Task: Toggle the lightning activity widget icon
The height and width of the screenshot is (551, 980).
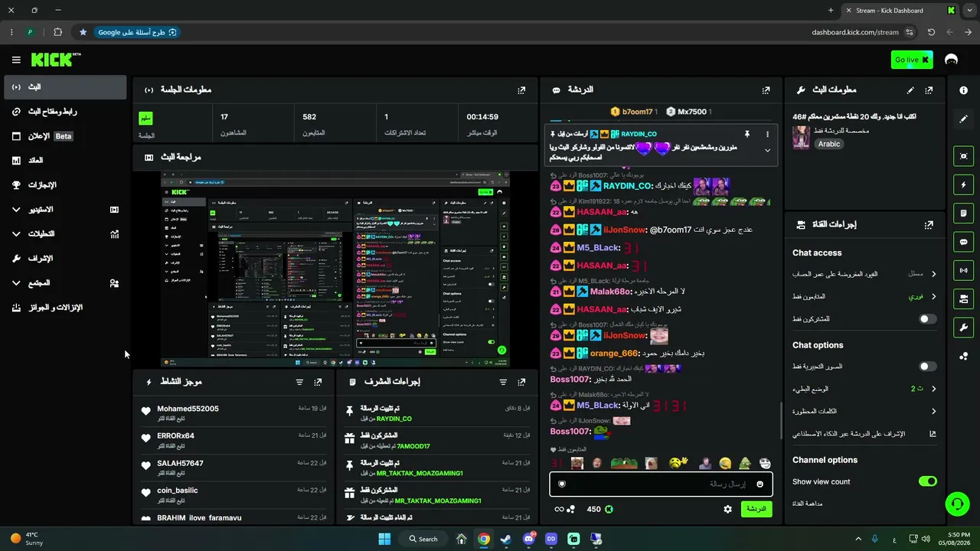Action: (964, 184)
